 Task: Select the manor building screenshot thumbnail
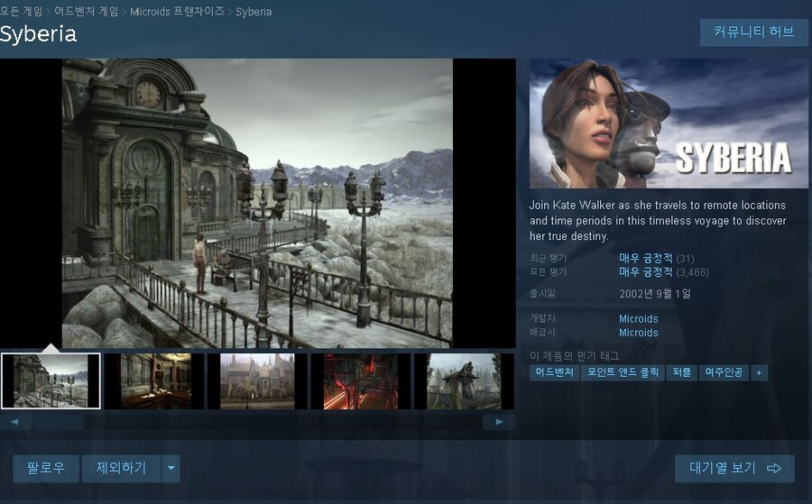(257, 381)
